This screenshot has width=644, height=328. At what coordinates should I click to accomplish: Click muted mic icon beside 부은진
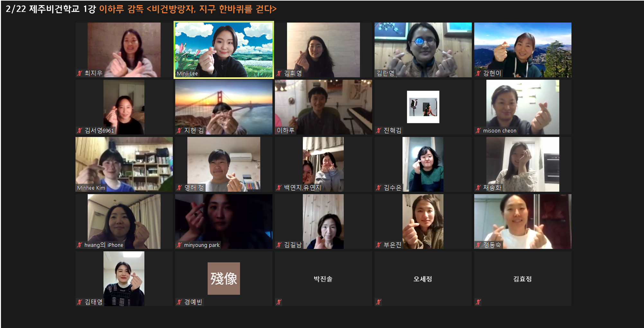point(378,245)
